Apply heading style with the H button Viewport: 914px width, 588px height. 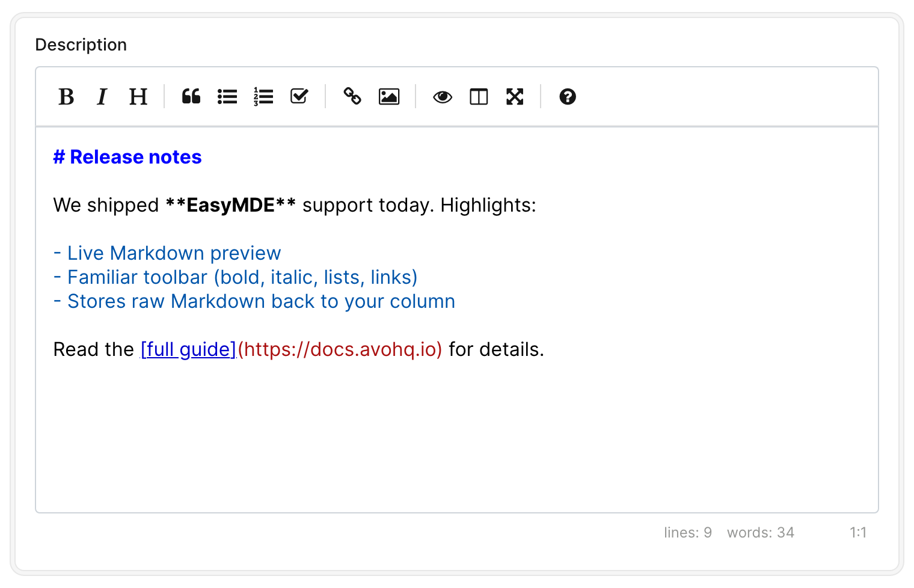[138, 97]
